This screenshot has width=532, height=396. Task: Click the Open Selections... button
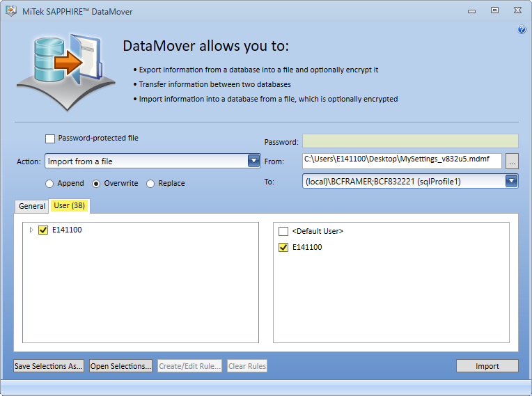click(x=120, y=366)
